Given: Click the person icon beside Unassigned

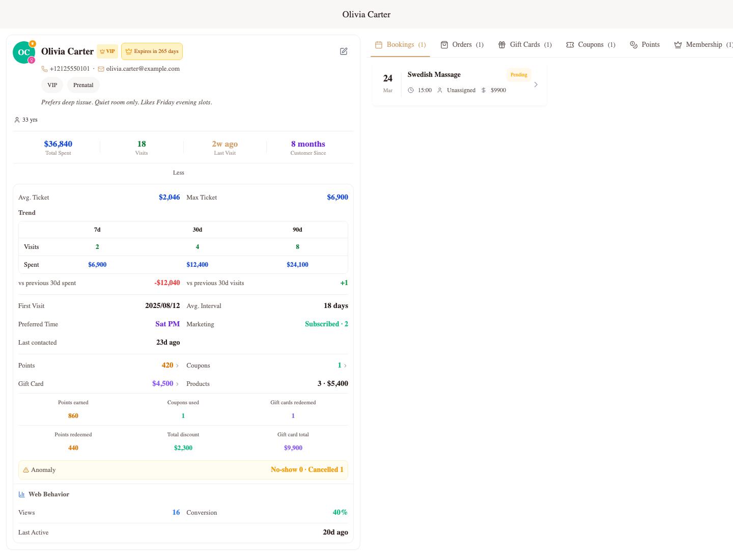Looking at the screenshot, I should tap(440, 90).
